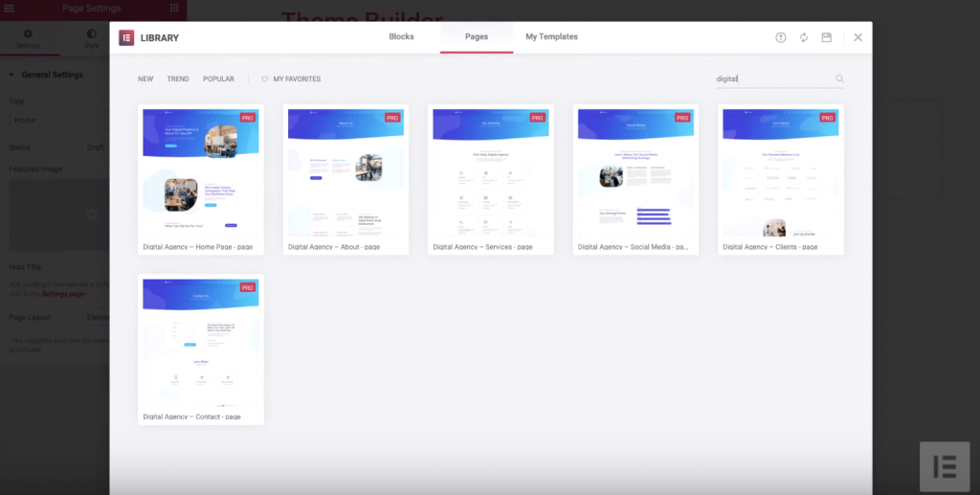Click the Elementor logo in Library header
This screenshot has height=495, width=980.
pyautogui.click(x=125, y=37)
